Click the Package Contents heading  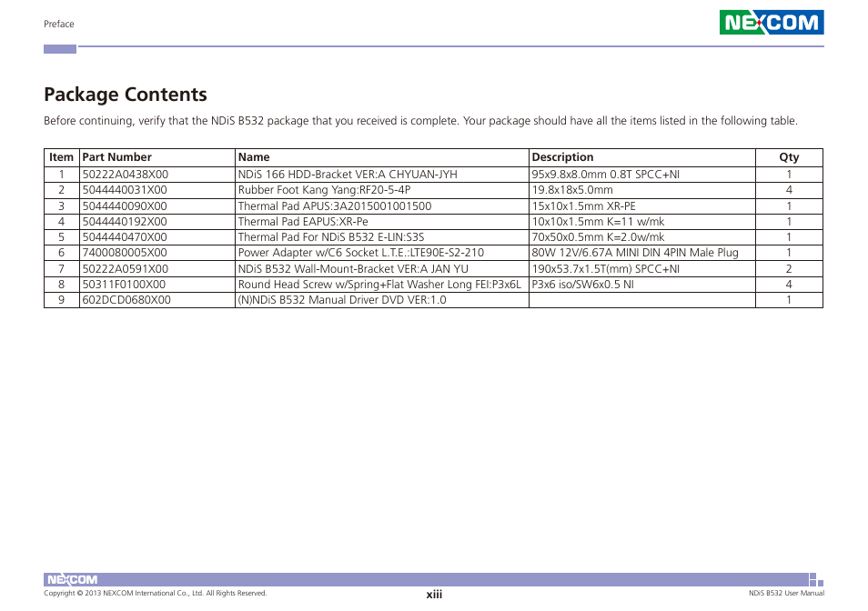click(x=126, y=95)
